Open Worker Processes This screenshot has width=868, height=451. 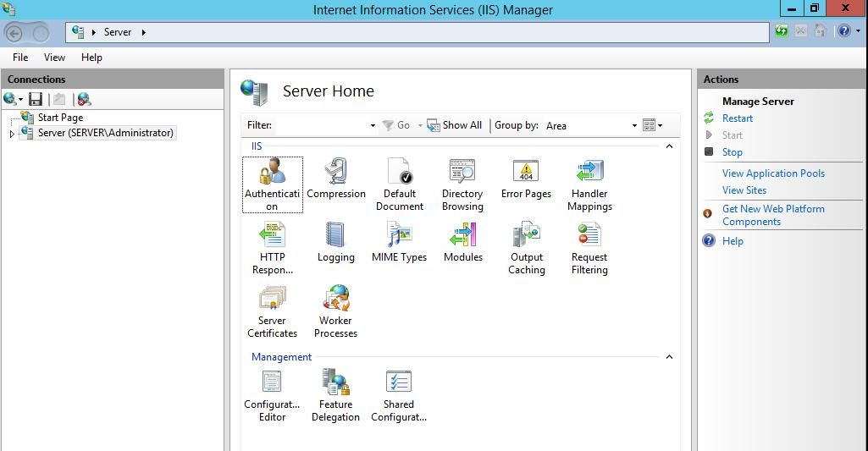[335, 311]
